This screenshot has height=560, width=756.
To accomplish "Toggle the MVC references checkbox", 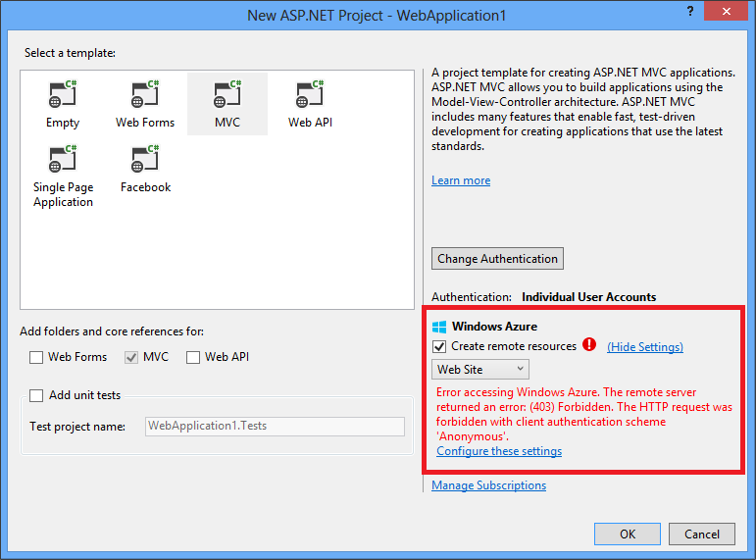I will coord(131,357).
